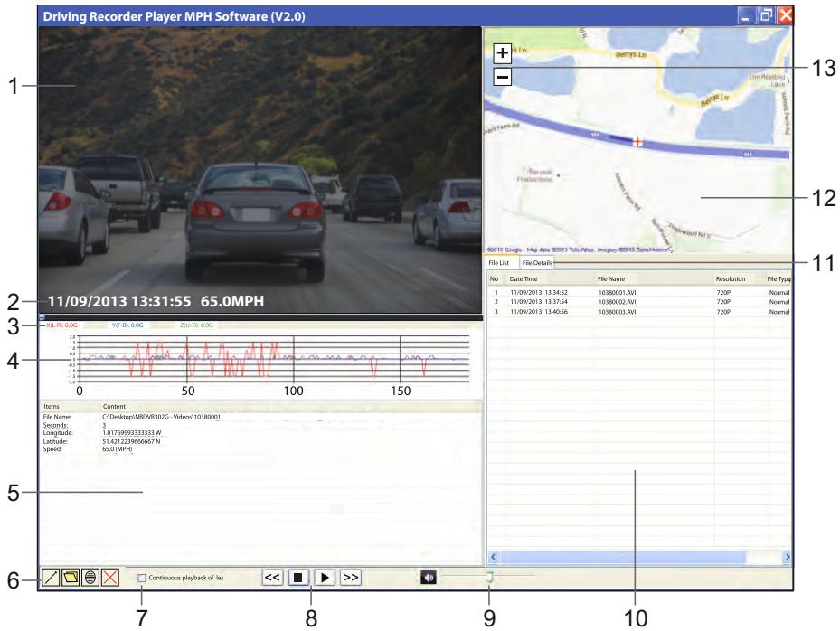This screenshot has height=631, width=840.
Task: Click the video playback area
Action: pos(260,170)
